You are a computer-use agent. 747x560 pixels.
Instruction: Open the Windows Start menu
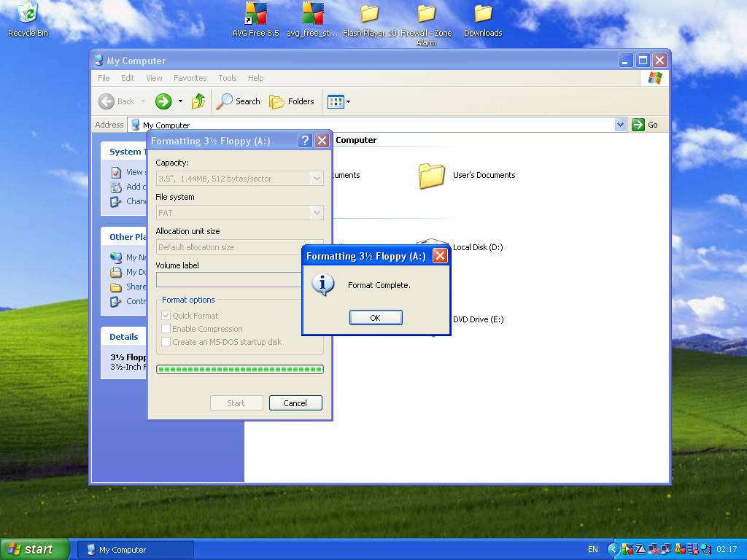pyautogui.click(x=34, y=550)
